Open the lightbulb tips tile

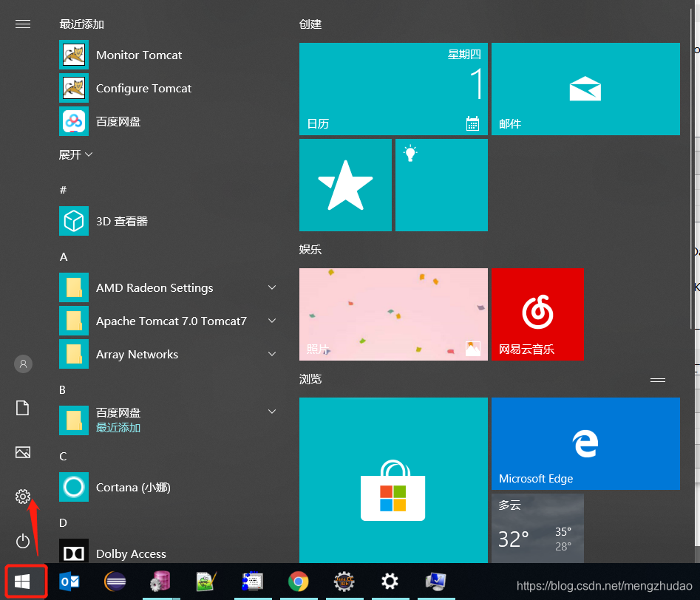[x=441, y=185]
